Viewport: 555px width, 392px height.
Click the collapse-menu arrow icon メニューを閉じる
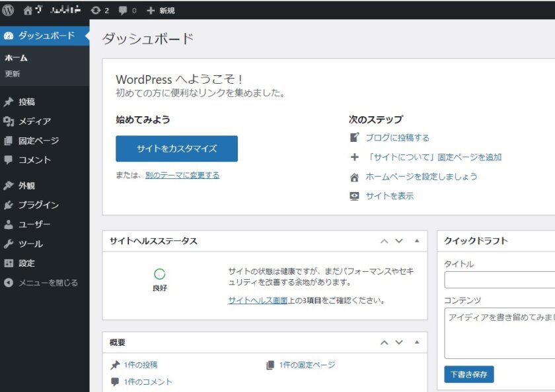click(9, 282)
